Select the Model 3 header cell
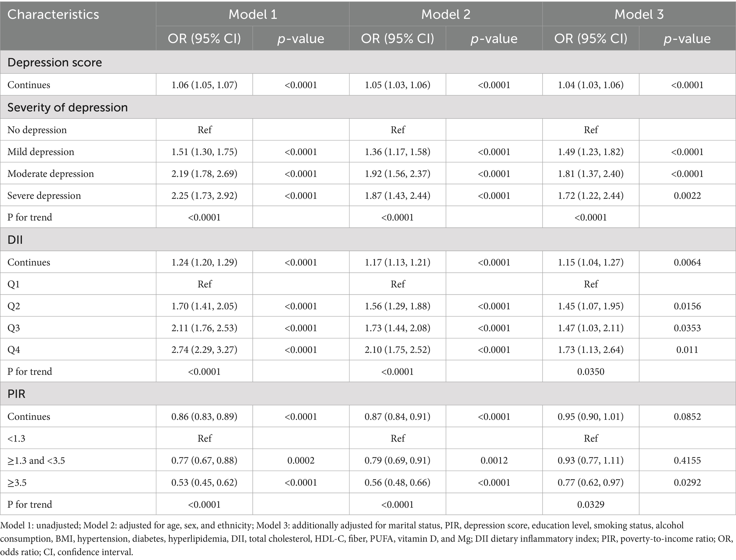736x560 pixels. tap(639, 14)
